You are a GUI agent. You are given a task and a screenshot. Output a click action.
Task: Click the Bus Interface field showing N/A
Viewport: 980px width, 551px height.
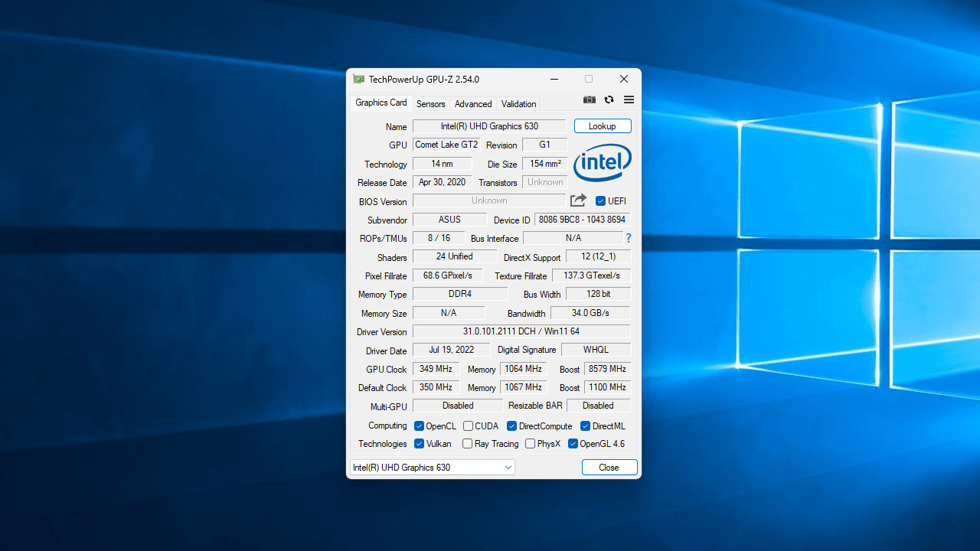(x=573, y=238)
